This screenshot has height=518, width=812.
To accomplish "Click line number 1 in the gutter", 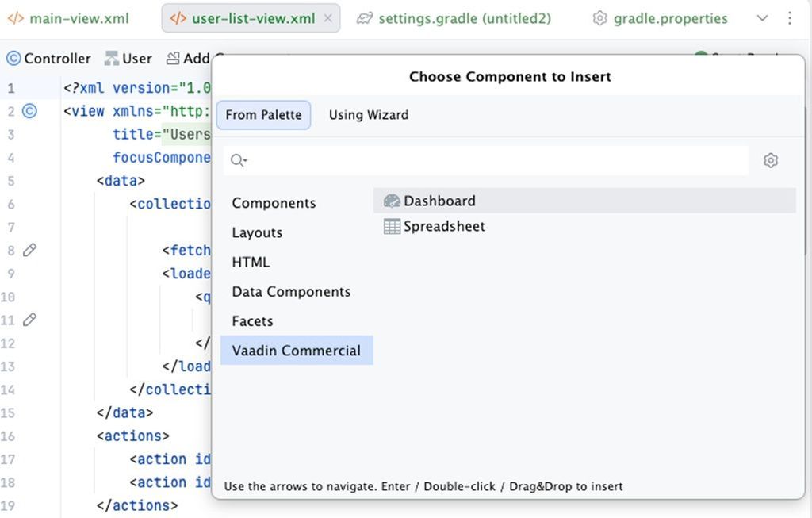I will tap(11, 88).
